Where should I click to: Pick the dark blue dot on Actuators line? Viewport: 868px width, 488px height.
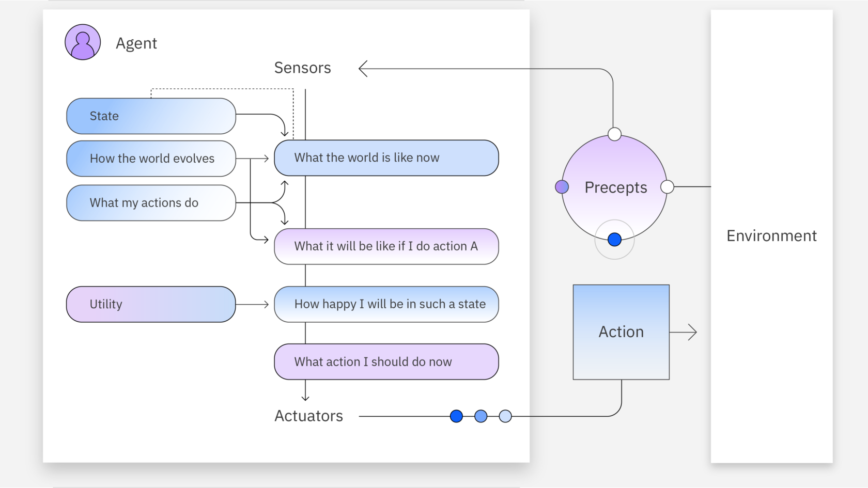[456, 416]
